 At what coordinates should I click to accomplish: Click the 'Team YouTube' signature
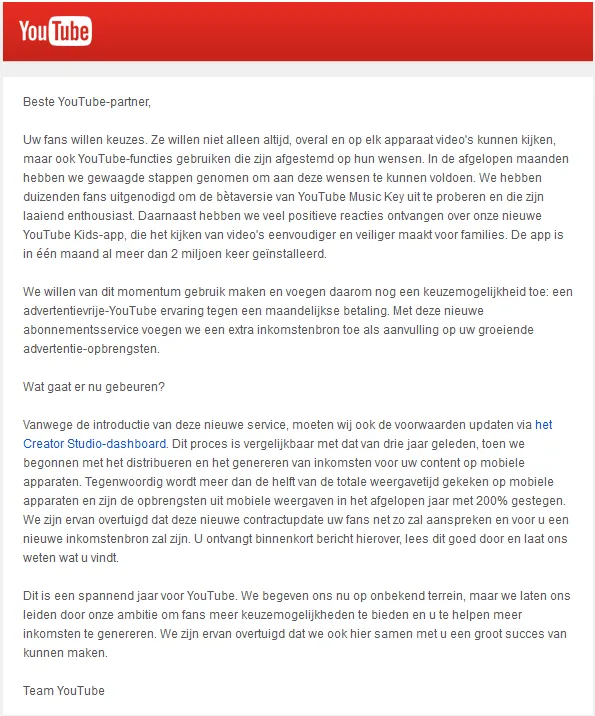(64, 690)
